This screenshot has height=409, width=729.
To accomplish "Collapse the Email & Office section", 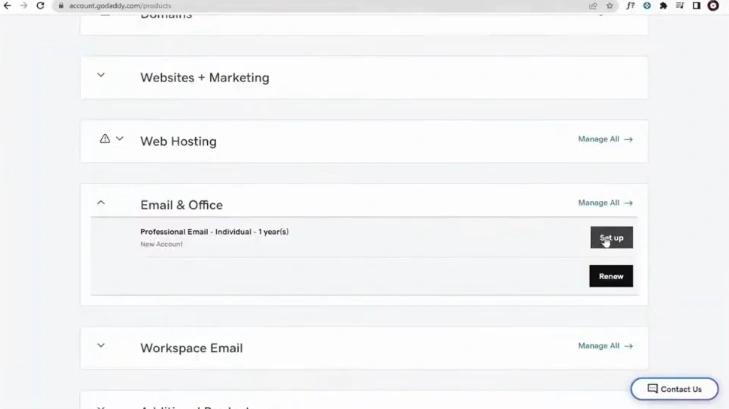I will 101,203.
